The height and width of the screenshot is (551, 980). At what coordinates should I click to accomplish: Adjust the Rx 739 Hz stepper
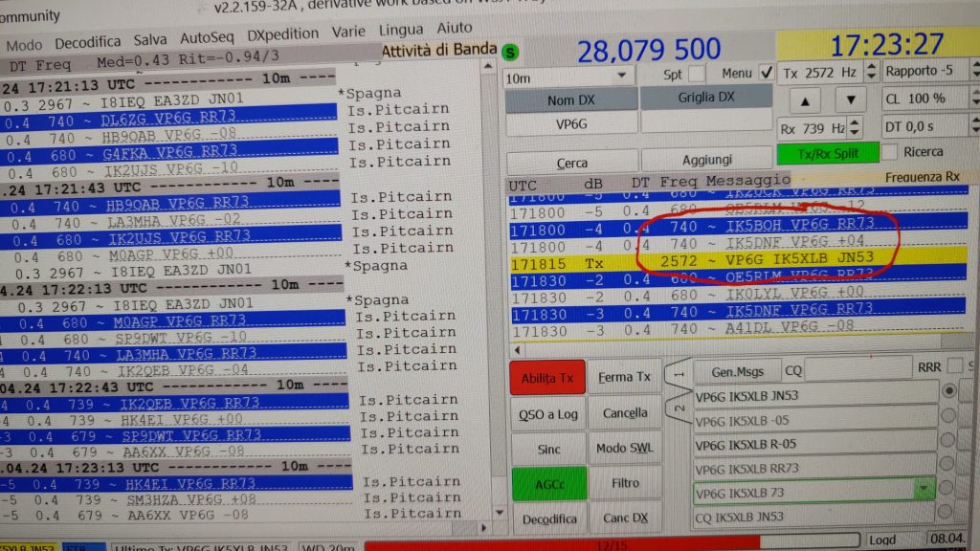click(x=855, y=127)
